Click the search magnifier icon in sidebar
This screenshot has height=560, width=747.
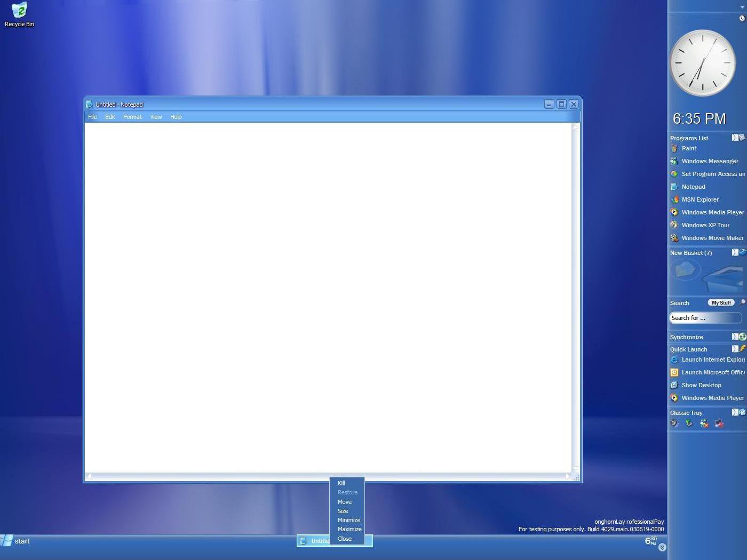[x=742, y=302]
